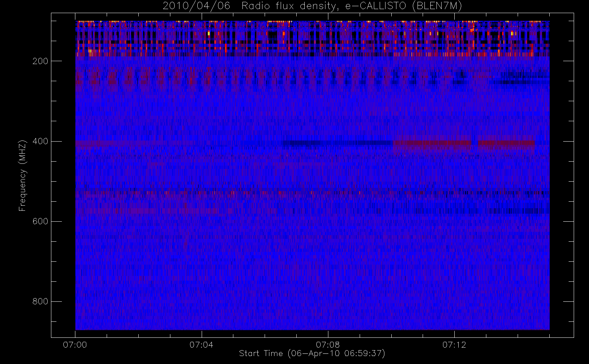
Task: Click the plot title mentioning e-CALLISTO (BLEN7M)
Action: [312, 6]
